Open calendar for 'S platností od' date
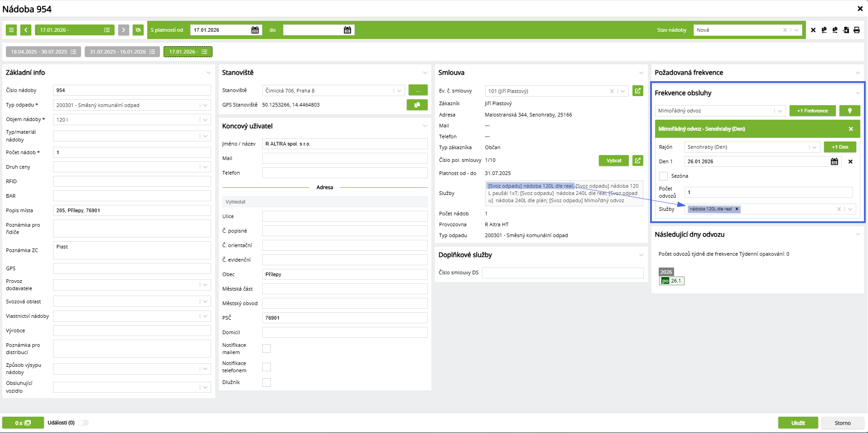The width and height of the screenshot is (868, 433). [255, 30]
